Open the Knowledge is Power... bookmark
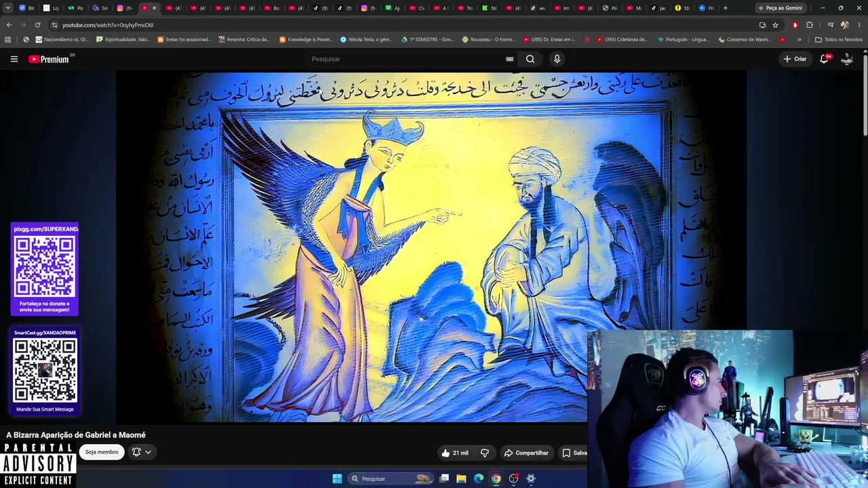Image resolution: width=868 pixels, height=488 pixels. click(x=307, y=39)
